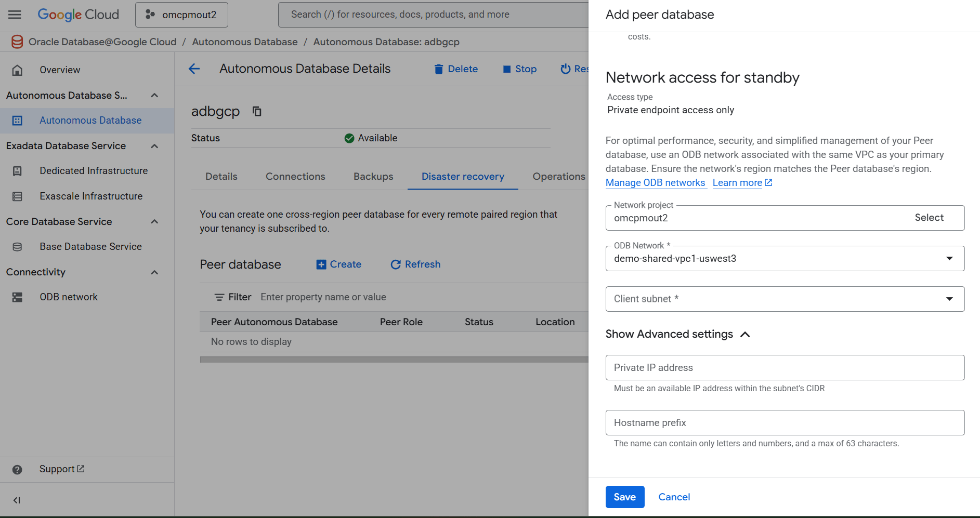This screenshot has height=518, width=980.
Task: Open Exascale Infrastructure from sidebar
Action: click(90, 196)
